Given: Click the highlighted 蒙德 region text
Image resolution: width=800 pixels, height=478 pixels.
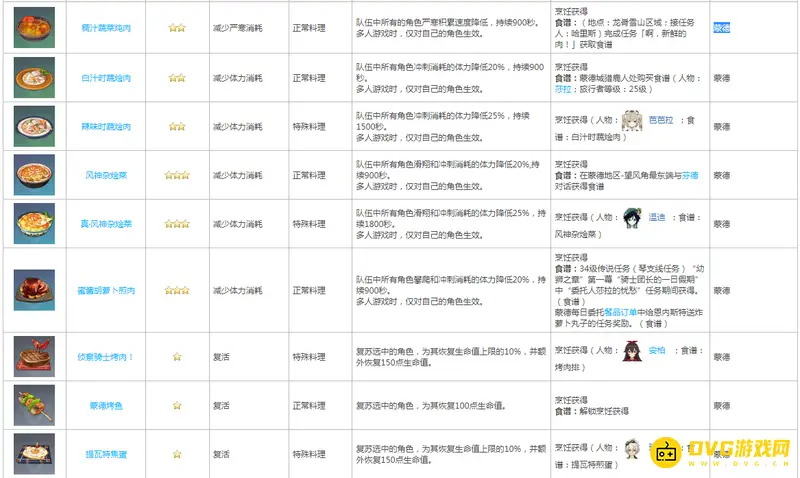Looking at the screenshot, I should (x=722, y=29).
